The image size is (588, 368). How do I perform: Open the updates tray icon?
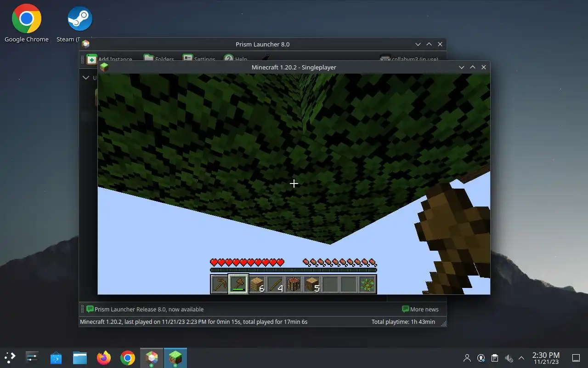click(481, 358)
